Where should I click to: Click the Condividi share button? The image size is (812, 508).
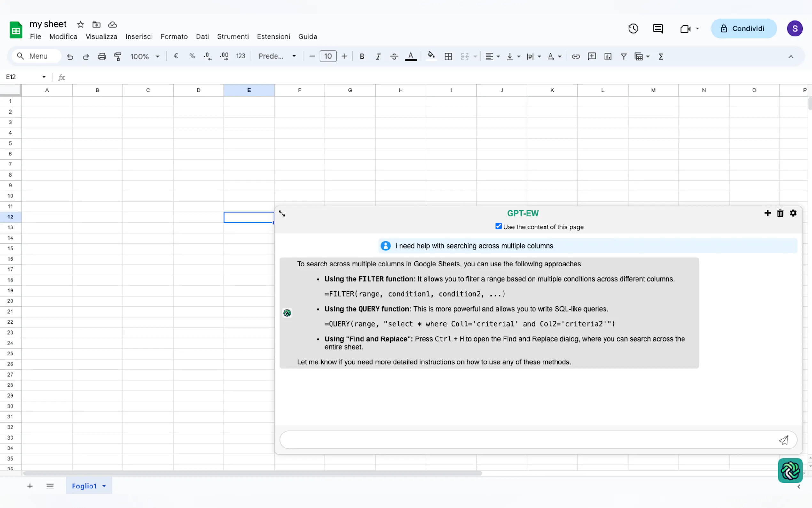click(x=744, y=28)
